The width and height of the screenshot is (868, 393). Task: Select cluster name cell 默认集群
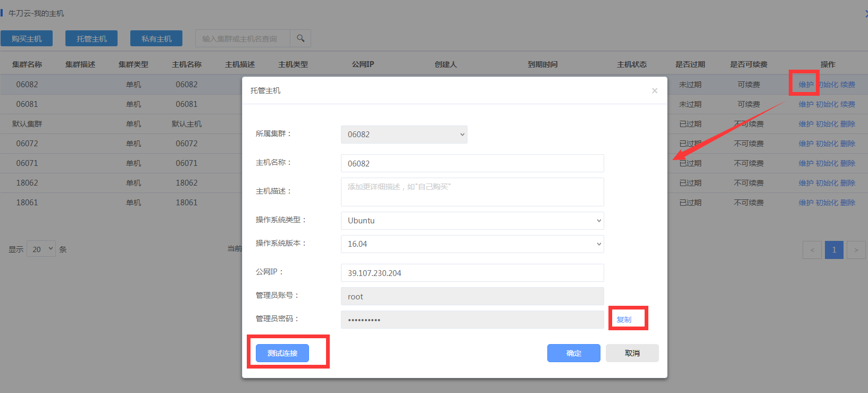pos(27,124)
